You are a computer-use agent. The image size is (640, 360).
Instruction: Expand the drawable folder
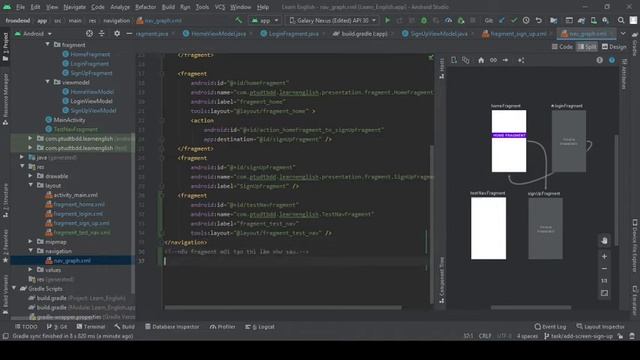[30, 176]
